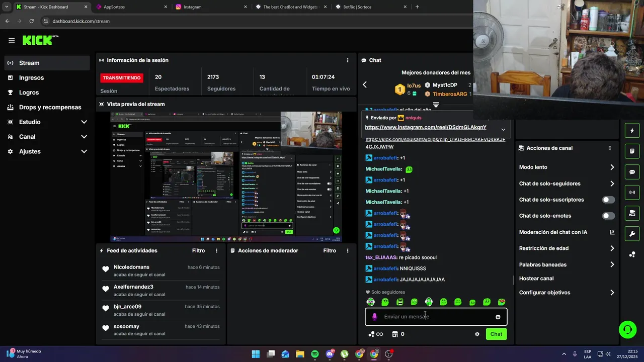Click Hostear canal option

[x=536, y=279]
